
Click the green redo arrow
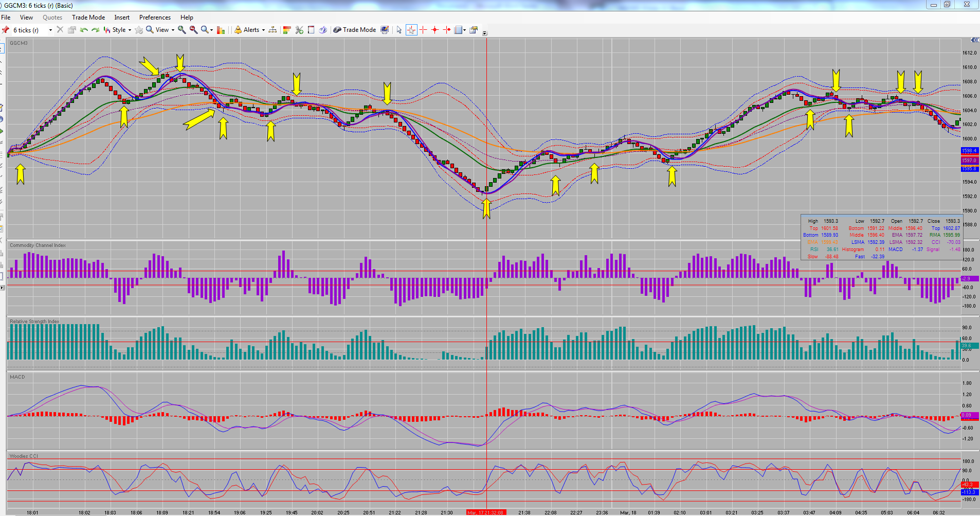coord(96,30)
